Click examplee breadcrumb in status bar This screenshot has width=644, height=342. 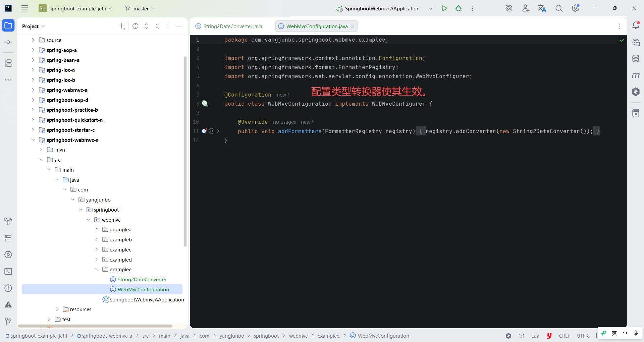[x=328, y=336]
